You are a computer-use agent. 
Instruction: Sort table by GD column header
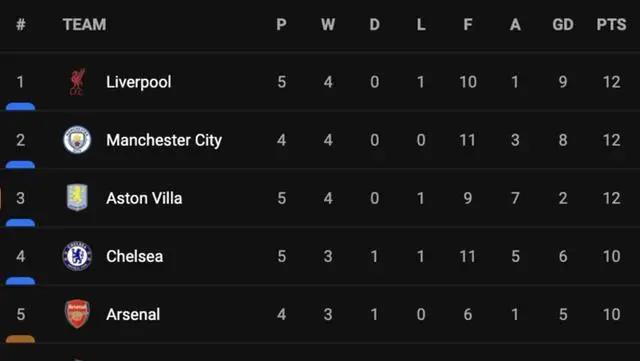[563, 25]
